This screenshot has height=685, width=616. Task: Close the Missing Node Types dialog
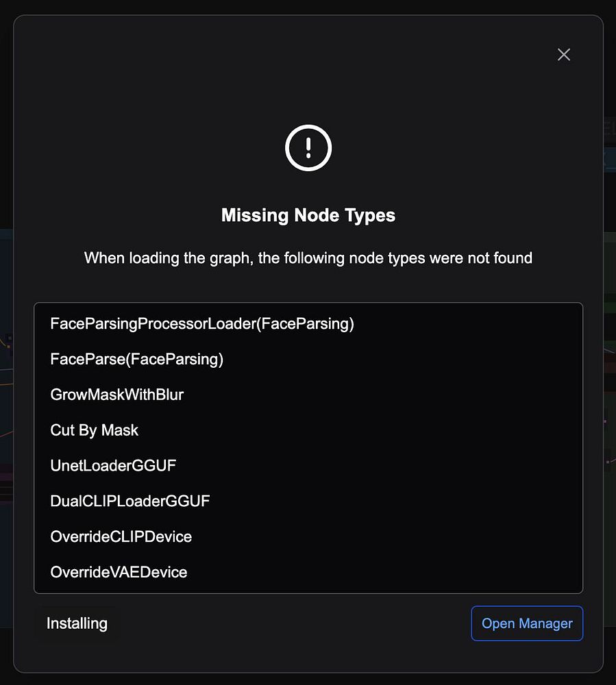(x=563, y=55)
